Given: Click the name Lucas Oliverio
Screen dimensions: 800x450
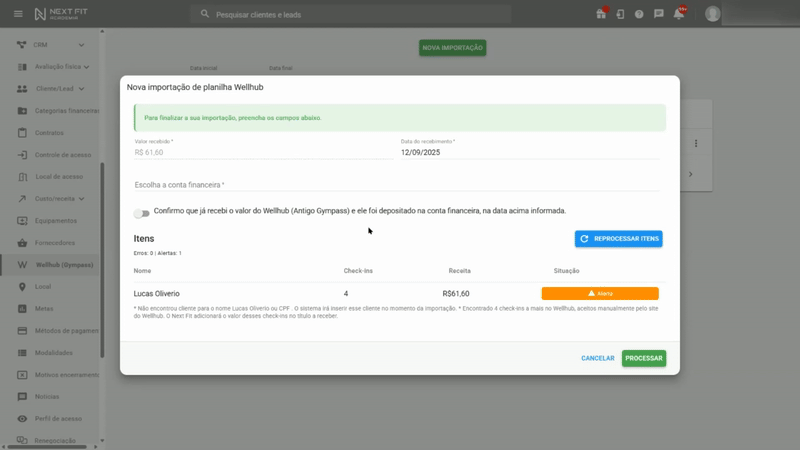Looking at the screenshot, I should [x=157, y=293].
